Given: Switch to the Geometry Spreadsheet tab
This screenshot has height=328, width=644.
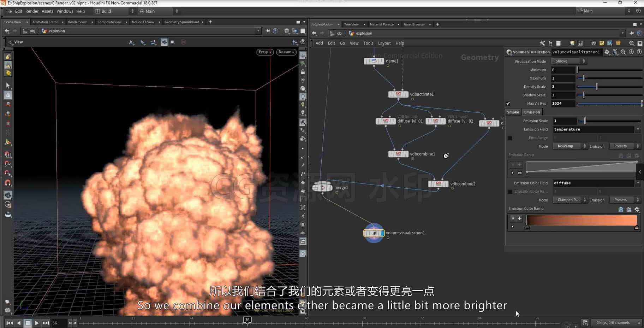Looking at the screenshot, I should [x=181, y=22].
